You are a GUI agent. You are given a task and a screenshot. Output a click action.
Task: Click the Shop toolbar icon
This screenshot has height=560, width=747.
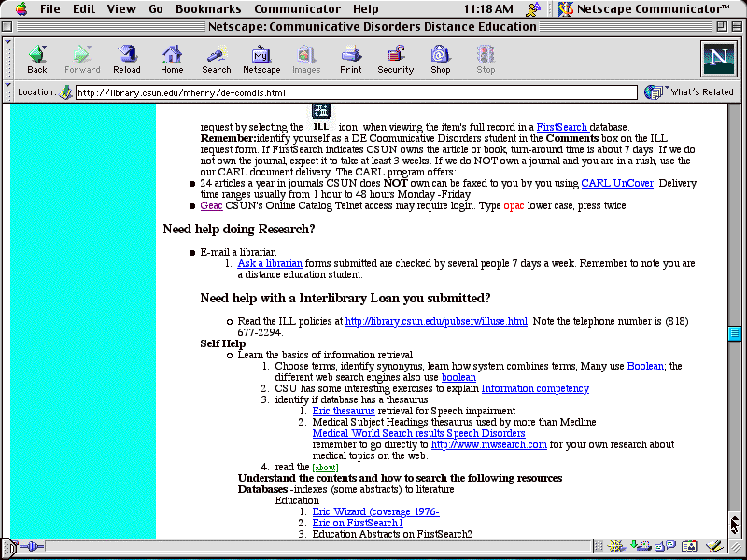pyautogui.click(x=440, y=60)
